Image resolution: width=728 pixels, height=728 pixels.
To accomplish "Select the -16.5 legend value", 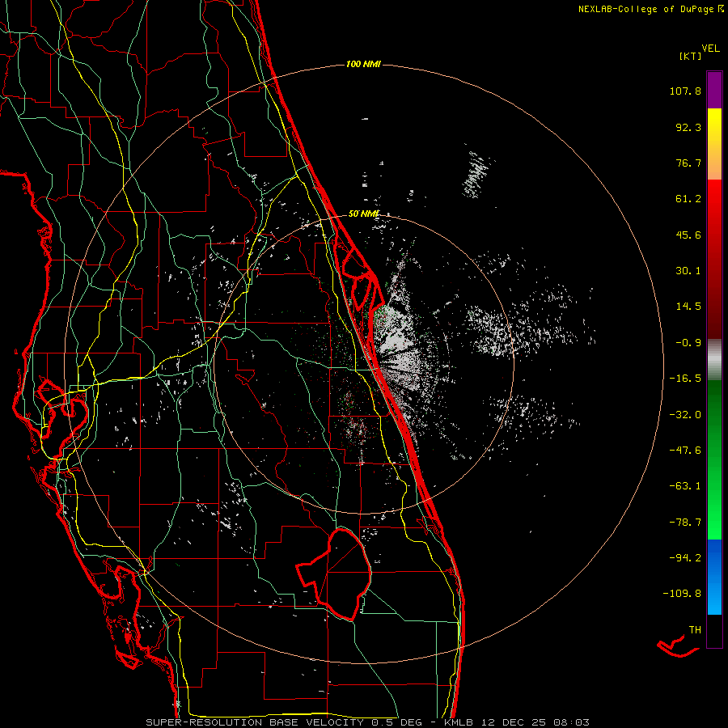I will click(x=685, y=379).
